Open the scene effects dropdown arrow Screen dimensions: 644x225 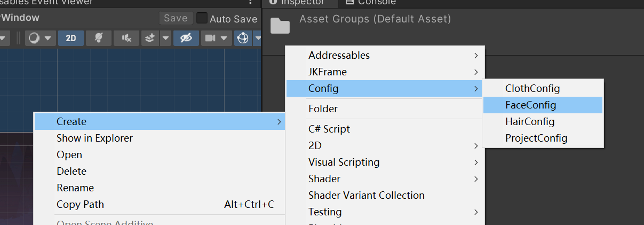point(165,38)
